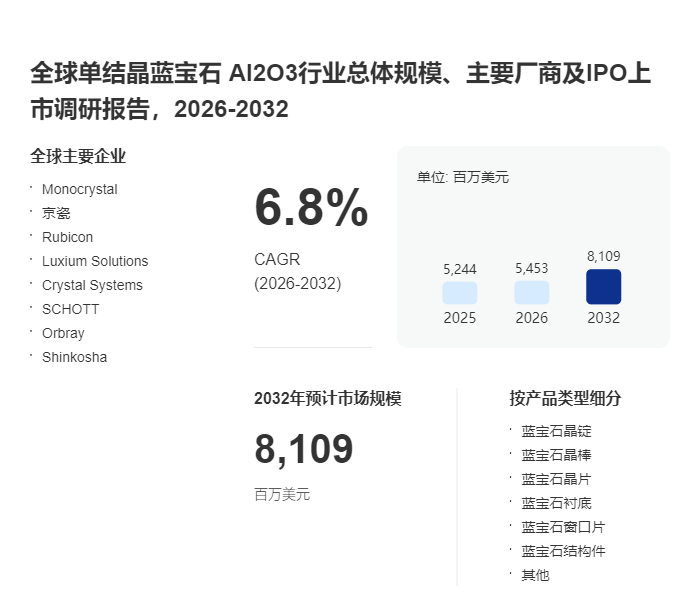Click the 6.8% CAGR figure
700x608 pixels.
[311, 207]
